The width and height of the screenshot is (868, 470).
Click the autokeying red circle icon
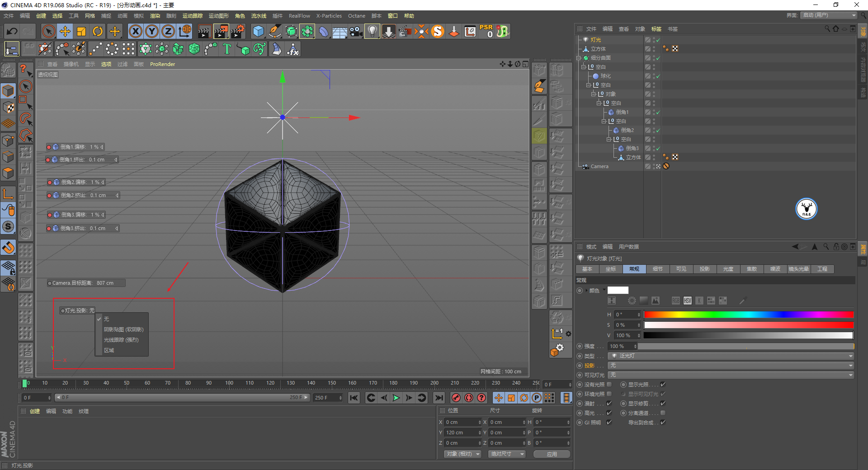[x=469, y=398]
